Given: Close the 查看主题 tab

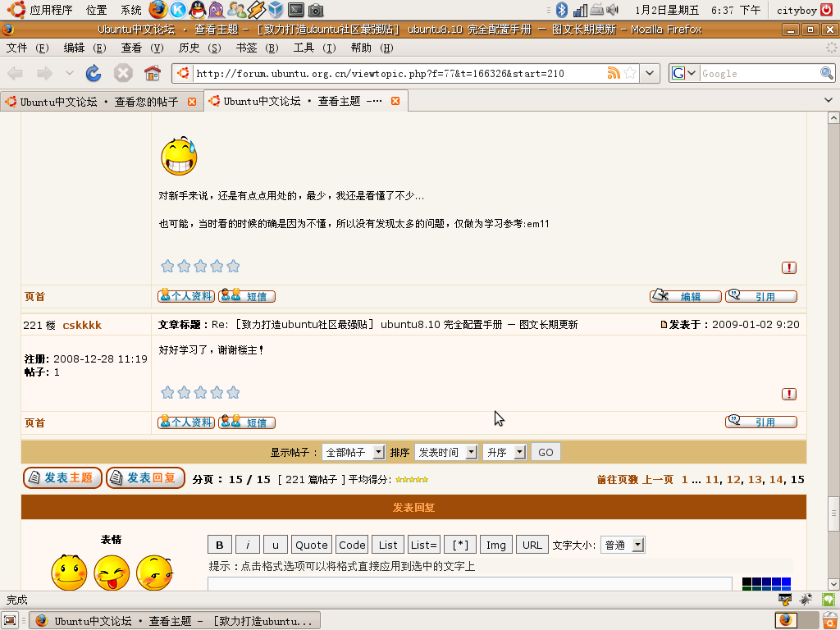Looking at the screenshot, I should click(x=395, y=101).
